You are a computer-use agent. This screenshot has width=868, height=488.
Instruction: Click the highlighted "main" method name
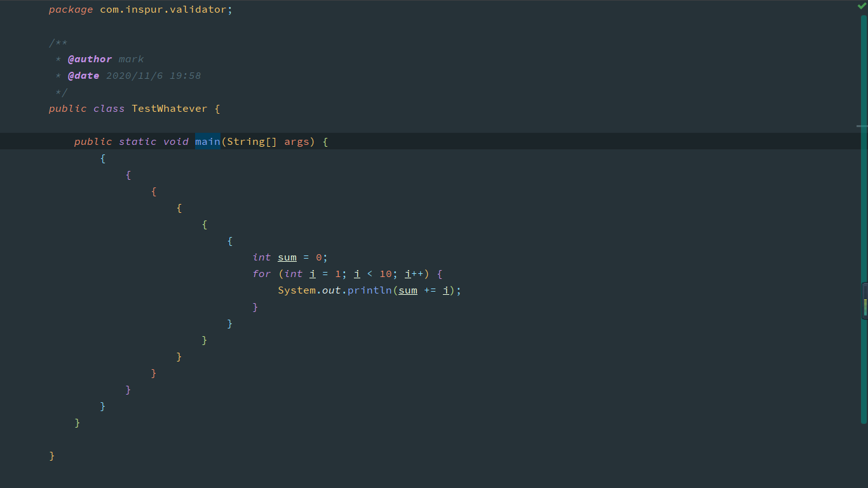tap(208, 142)
